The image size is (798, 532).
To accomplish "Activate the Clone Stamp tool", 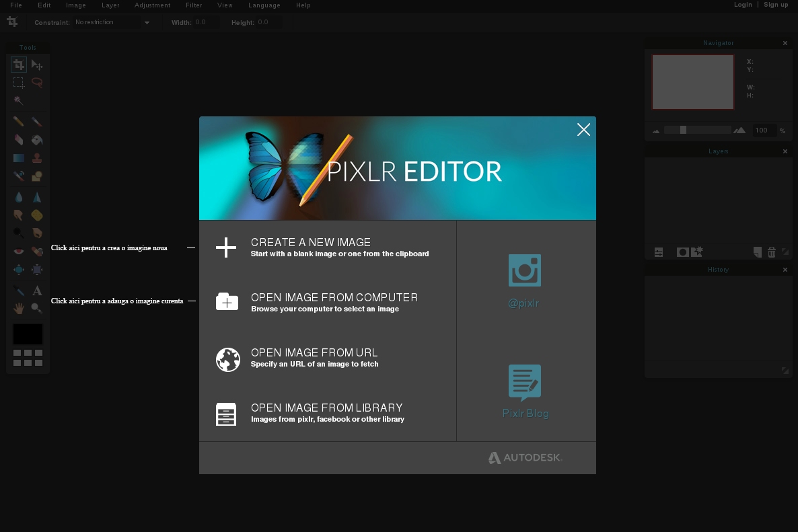I will 37,158.
